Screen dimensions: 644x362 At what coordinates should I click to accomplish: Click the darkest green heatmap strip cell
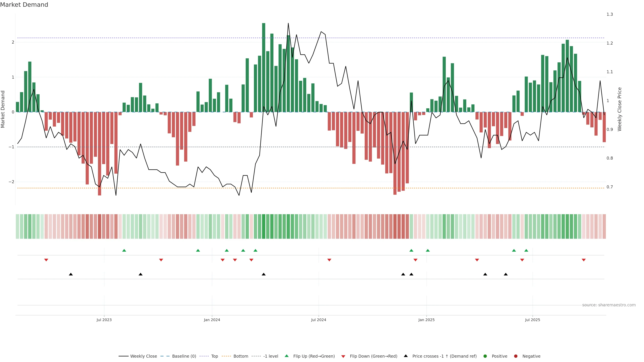(263, 226)
